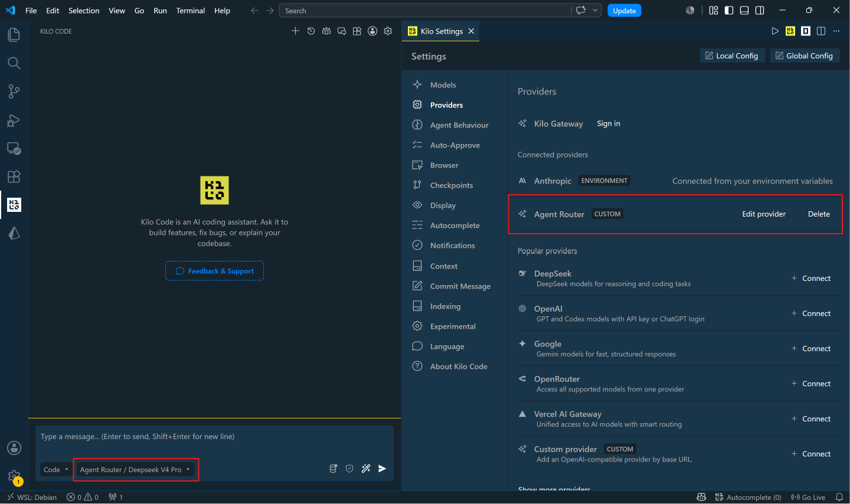The height and width of the screenshot is (504, 850).
Task: Open the Checkpoints settings section
Action: 452,185
